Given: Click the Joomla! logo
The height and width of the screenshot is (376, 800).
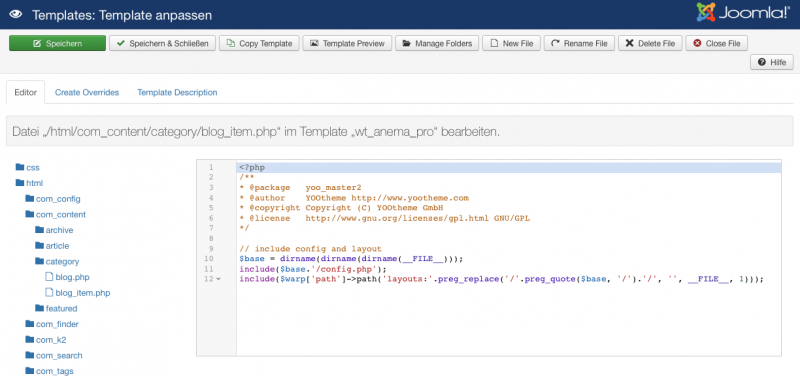Looking at the screenshot, I should click(x=742, y=13).
